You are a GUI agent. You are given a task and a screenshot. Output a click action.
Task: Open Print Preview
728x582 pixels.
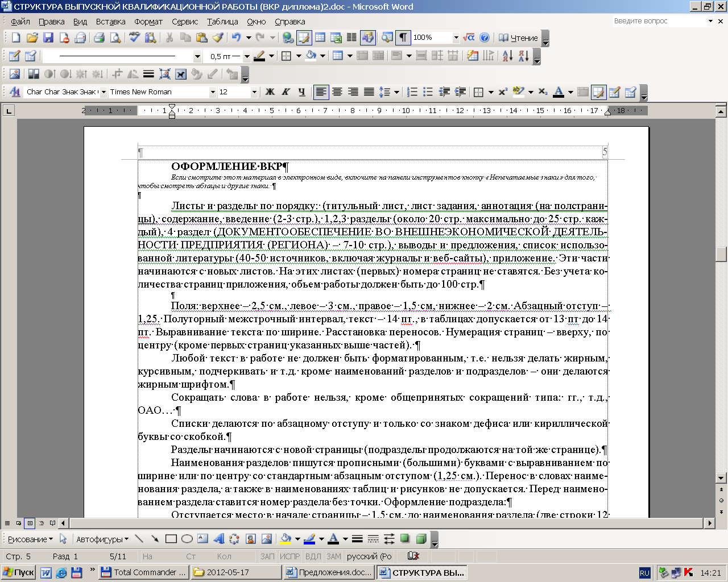115,38
